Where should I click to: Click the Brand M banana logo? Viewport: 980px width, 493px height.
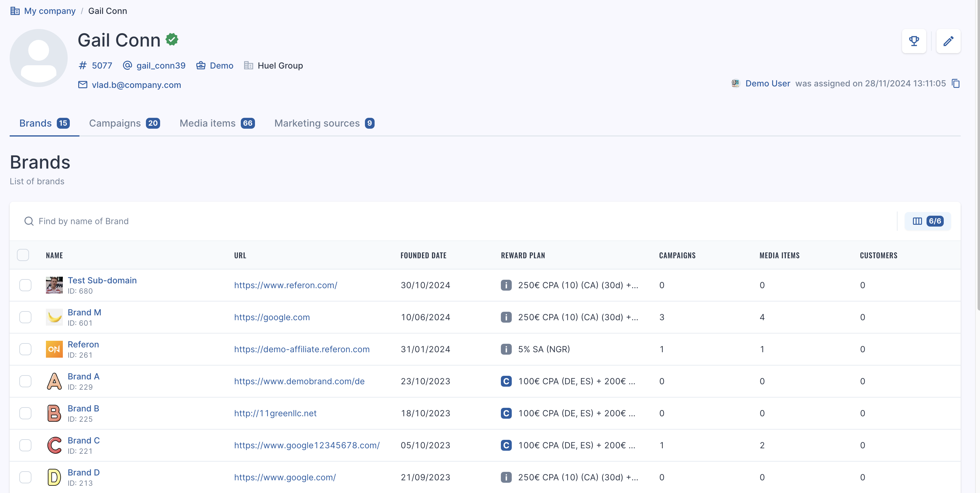[x=54, y=317]
